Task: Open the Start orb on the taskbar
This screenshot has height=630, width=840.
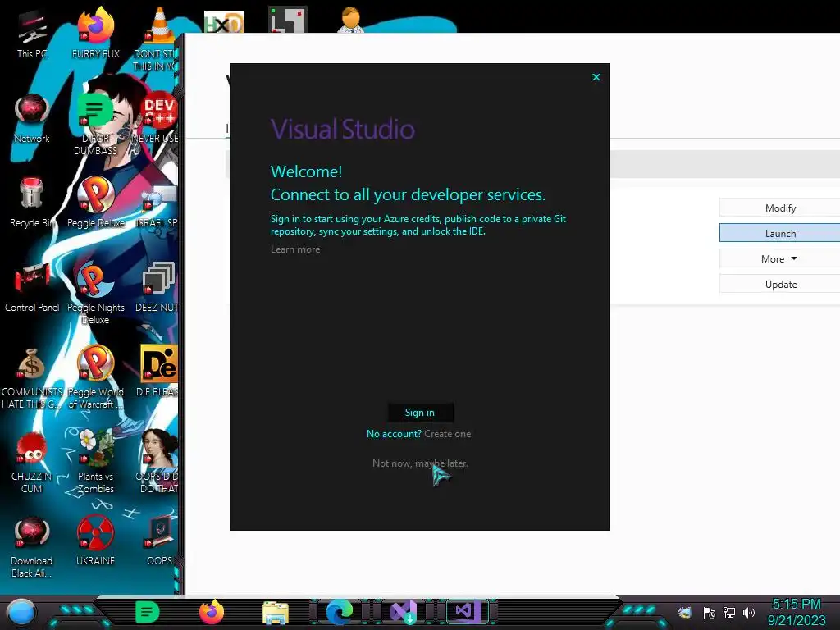Action: pos(21,613)
